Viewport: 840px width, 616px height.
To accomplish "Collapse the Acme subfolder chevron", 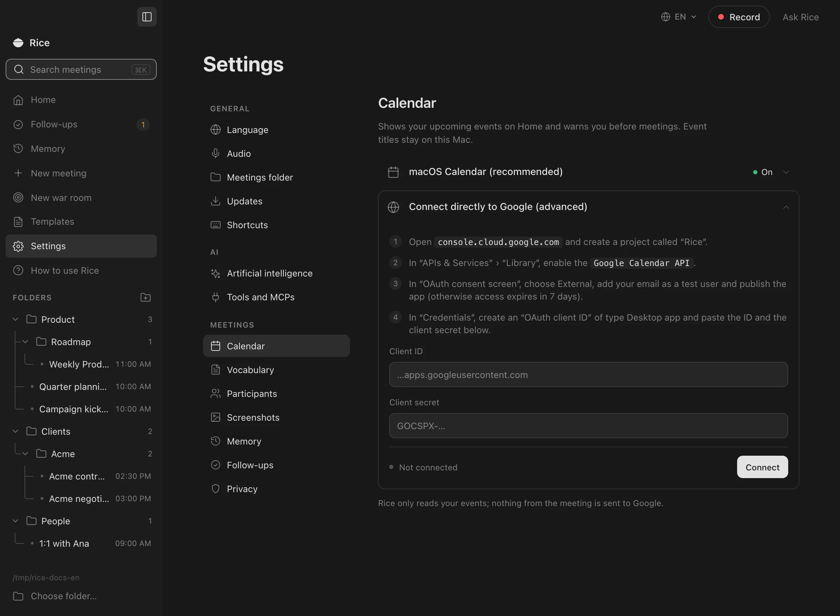I will pyautogui.click(x=25, y=453).
